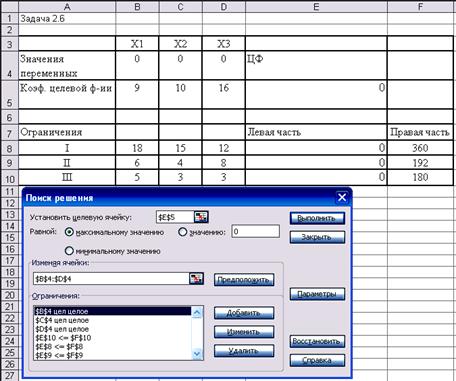Run the solver with Выполнить button
Image resolution: width=456 pixels, height=381 pixels.
[x=317, y=218]
